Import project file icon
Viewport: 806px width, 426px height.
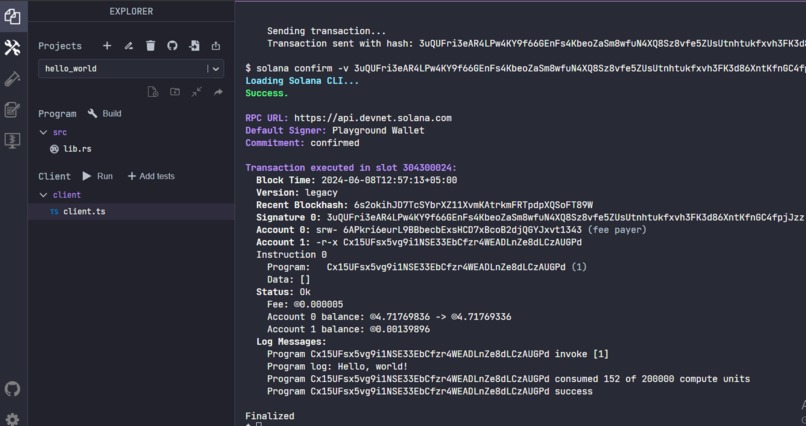point(194,46)
